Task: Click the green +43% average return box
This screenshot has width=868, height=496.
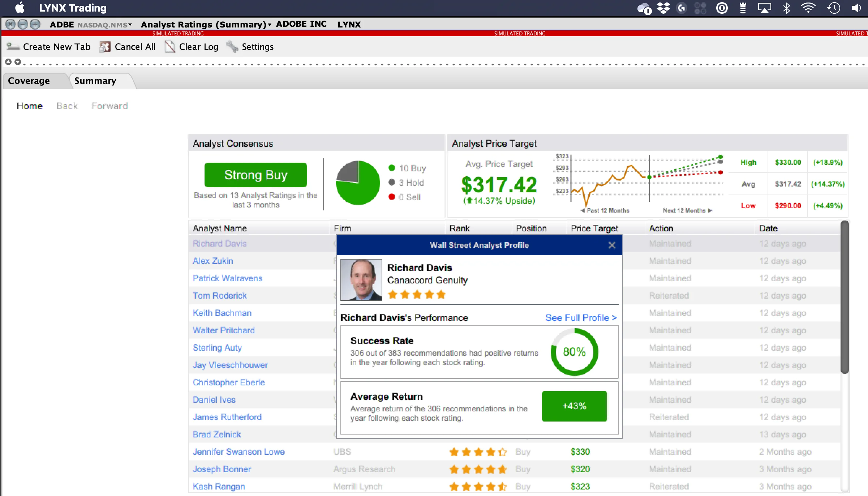Action: 574,406
